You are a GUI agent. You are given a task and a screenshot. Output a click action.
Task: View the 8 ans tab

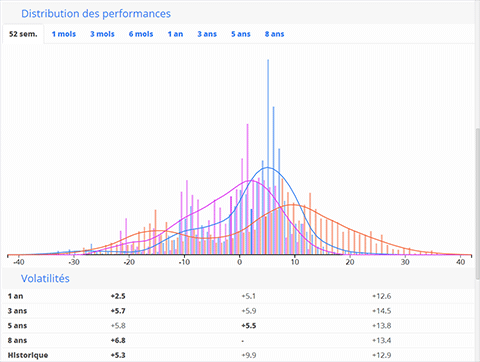(274, 34)
